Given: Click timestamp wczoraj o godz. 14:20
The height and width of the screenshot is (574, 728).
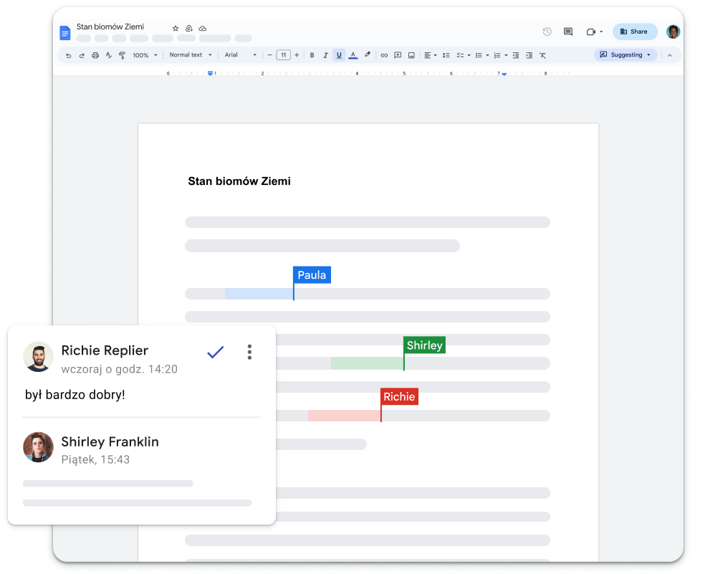Looking at the screenshot, I should click(x=120, y=369).
